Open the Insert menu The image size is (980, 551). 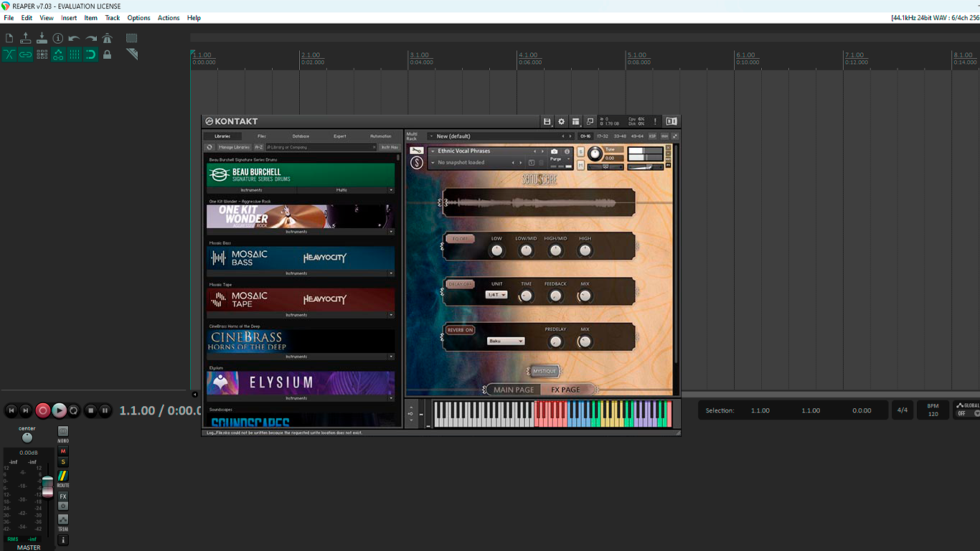click(69, 18)
